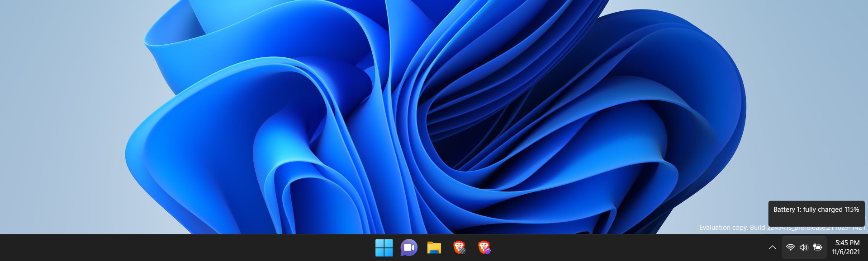Expand the hidden tray icons chevron
868x261 pixels.
coord(773,247)
